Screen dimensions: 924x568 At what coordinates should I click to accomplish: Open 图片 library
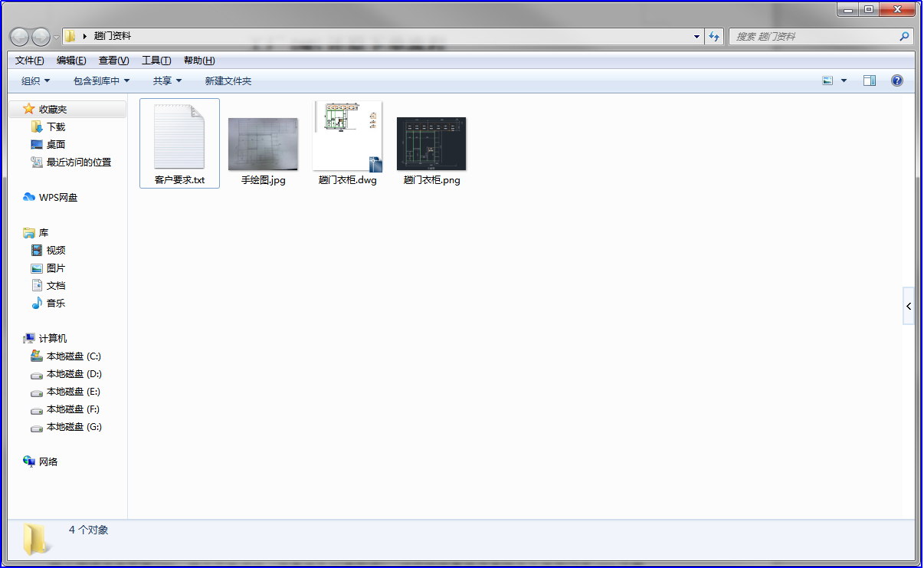(x=56, y=268)
